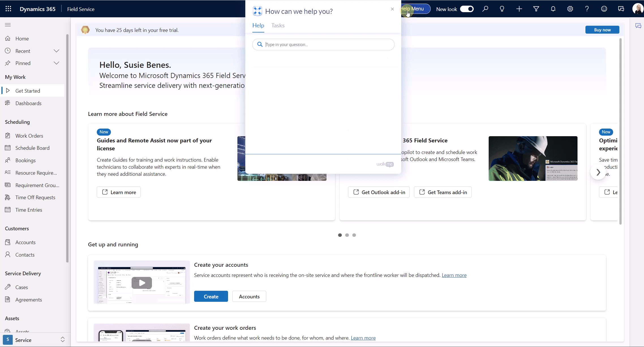Click Get Outlook add-in button
The width and height of the screenshot is (644, 347).
pos(379,192)
